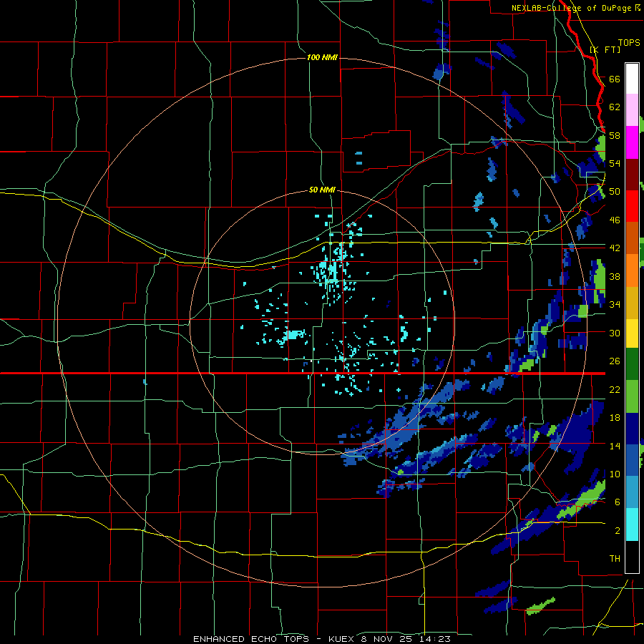The width and height of the screenshot is (644, 644).
Task: Click the 50 legend value
Action: [615, 191]
